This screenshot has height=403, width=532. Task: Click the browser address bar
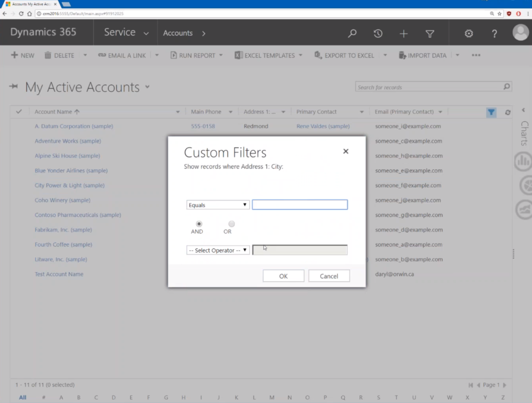pos(261,13)
